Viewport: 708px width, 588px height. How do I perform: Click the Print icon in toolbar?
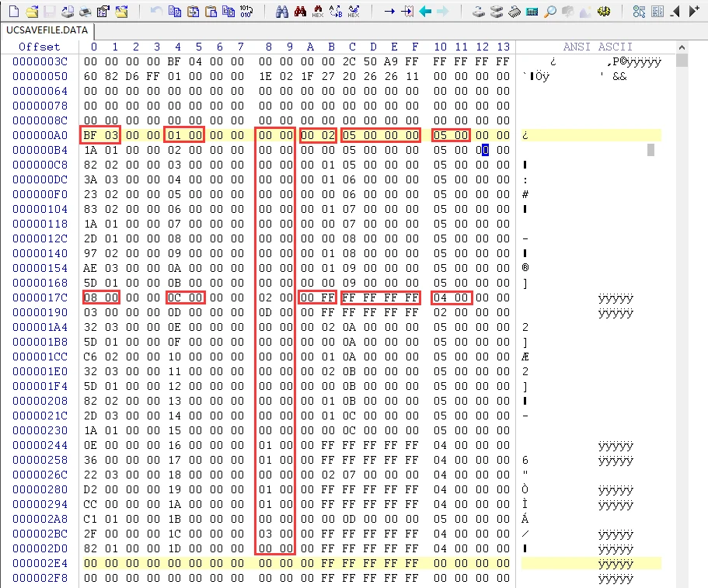(85, 11)
